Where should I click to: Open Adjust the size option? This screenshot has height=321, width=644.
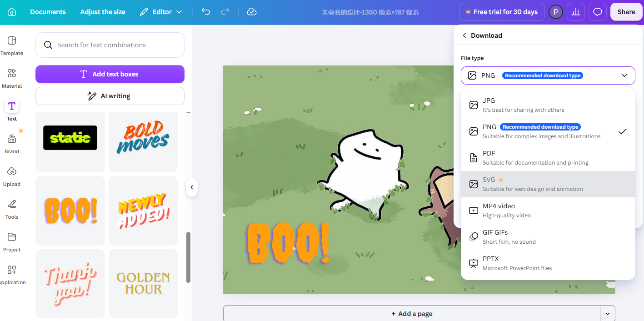[x=103, y=12]
